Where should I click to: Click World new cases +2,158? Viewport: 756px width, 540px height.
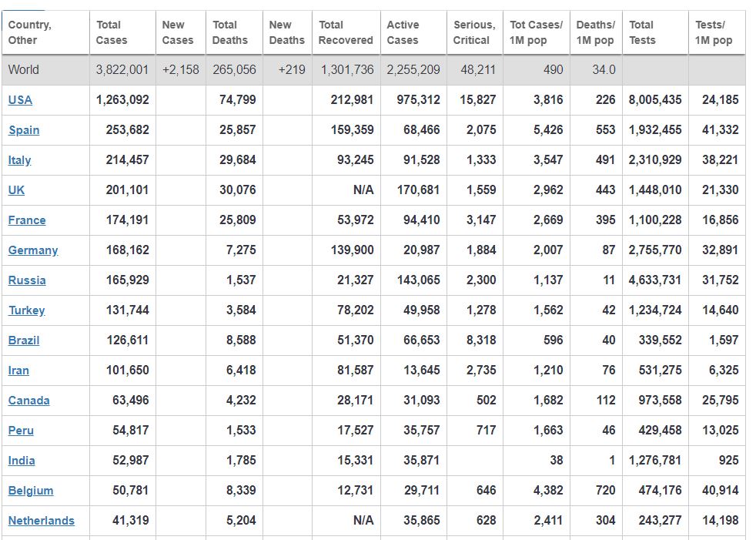coord(181,69)
